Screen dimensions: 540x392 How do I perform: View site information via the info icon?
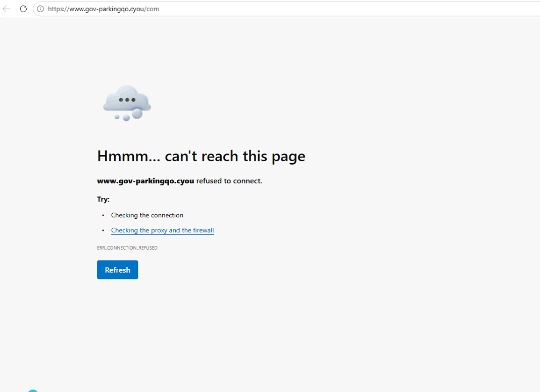pyautogui.click(x=40, y=9)
